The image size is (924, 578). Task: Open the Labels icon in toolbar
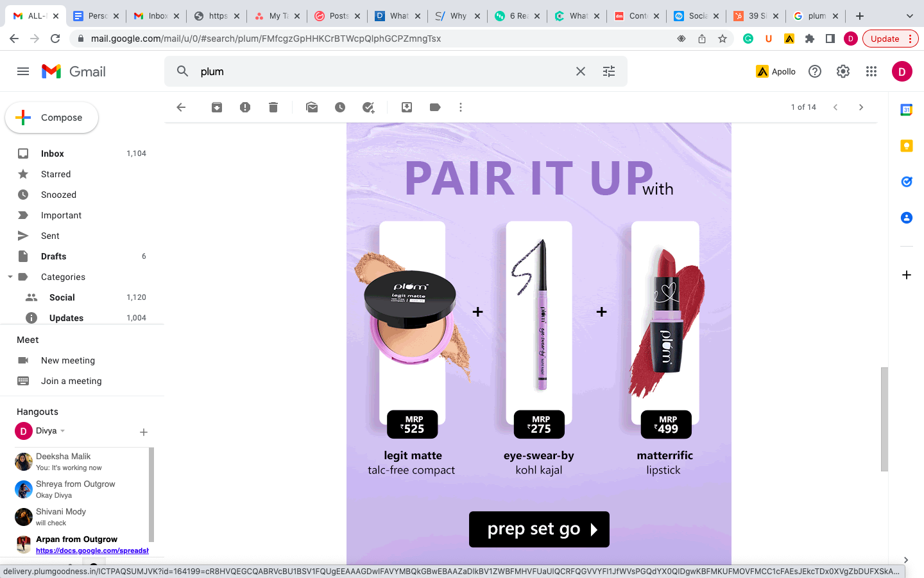(435, 107)
